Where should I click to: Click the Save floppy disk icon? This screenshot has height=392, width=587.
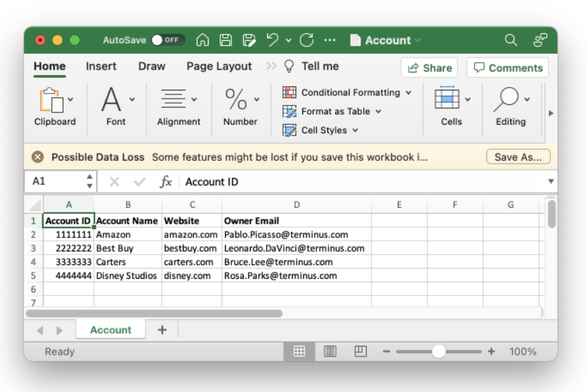[x=226, y=39]
